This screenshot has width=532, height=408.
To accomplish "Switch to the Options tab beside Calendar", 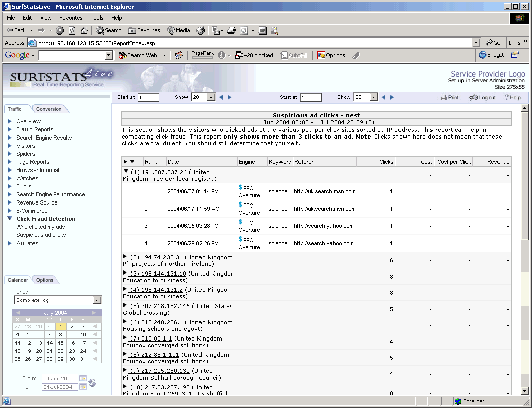I will (45, 280).
